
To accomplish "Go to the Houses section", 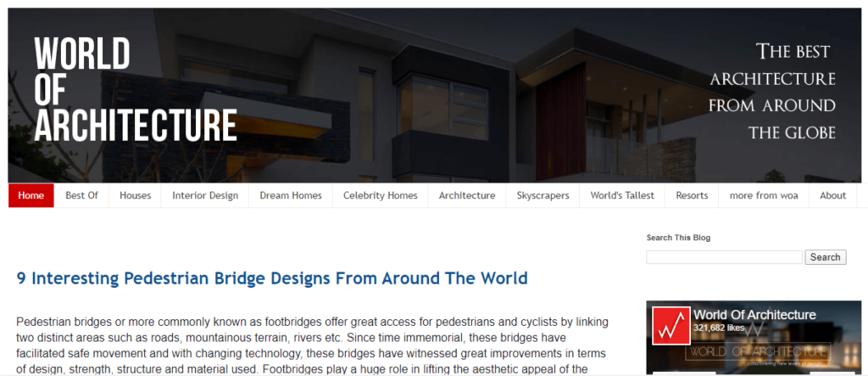I will (x=135, y=195).
